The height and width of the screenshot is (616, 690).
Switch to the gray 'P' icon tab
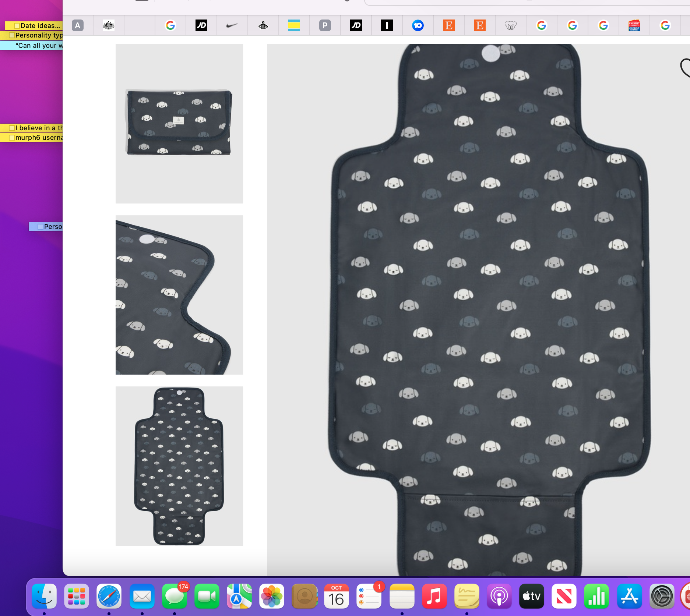(325, 25)
